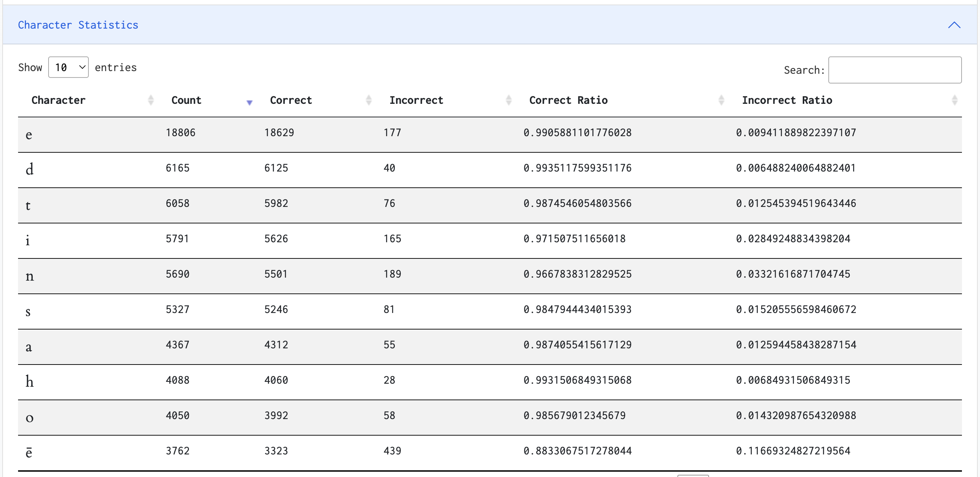The width and height of the screenshot is (980, 477).
Task: Click the count 5791 cell
Action: [177, 238]
